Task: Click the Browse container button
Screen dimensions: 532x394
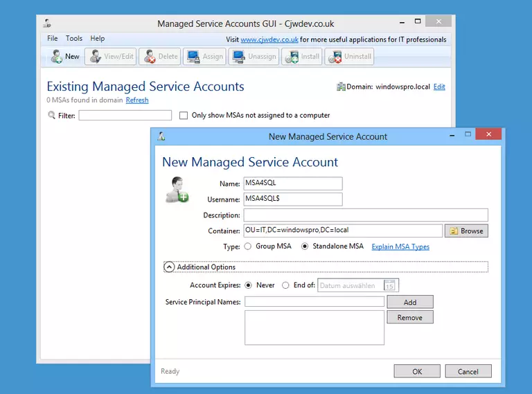Action: pos(466,231)
